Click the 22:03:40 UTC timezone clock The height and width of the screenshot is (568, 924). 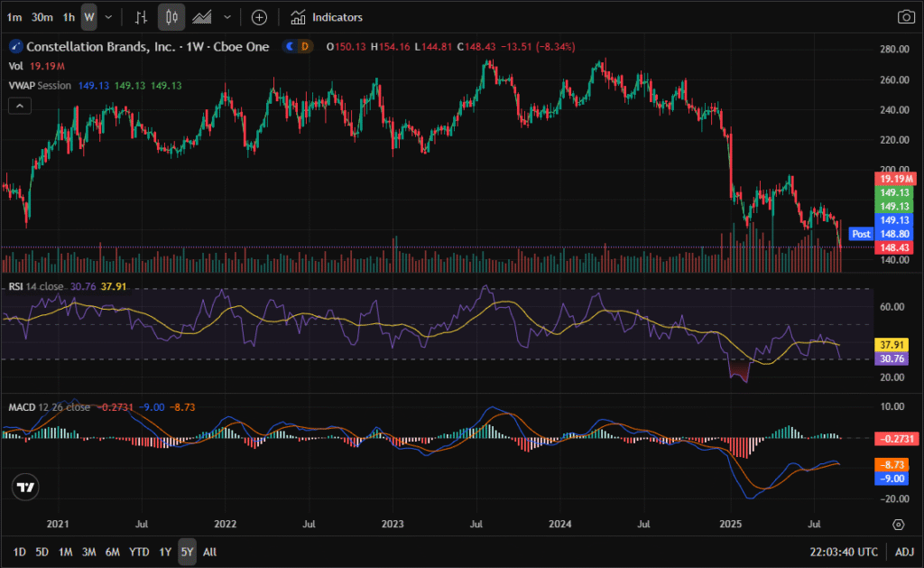click(x=845, y=552)
